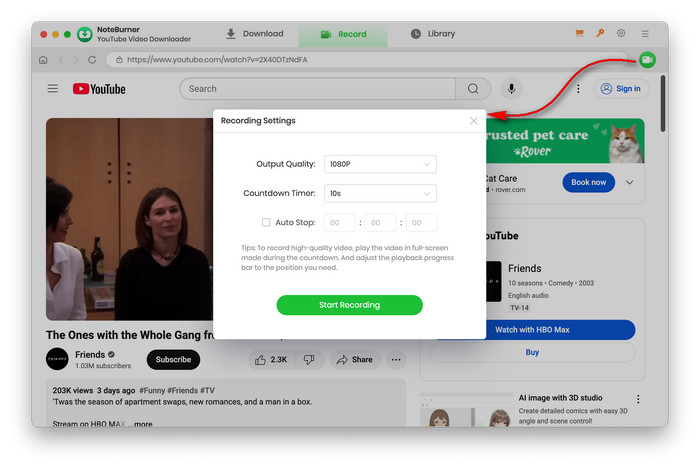Enable the Auto Stop checkbox
The image size is (700, 469).
266,222
